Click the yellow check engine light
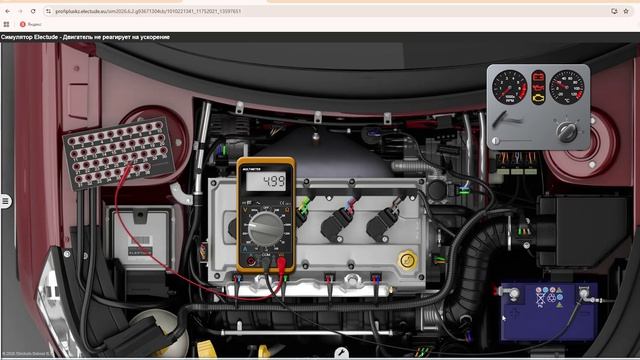The width and height of the screenshot is (640, 360). coord(538,98)
